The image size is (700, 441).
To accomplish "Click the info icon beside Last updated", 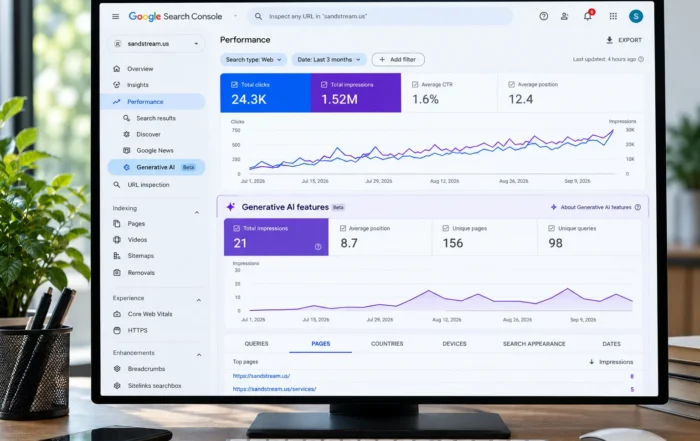I will tap(641, 59).
